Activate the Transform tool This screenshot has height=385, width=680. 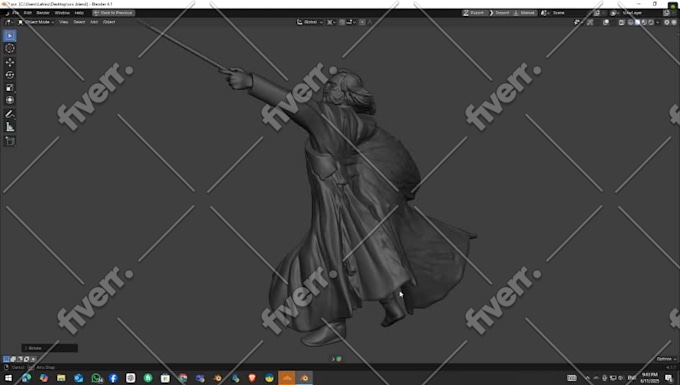tap(10, 100)
